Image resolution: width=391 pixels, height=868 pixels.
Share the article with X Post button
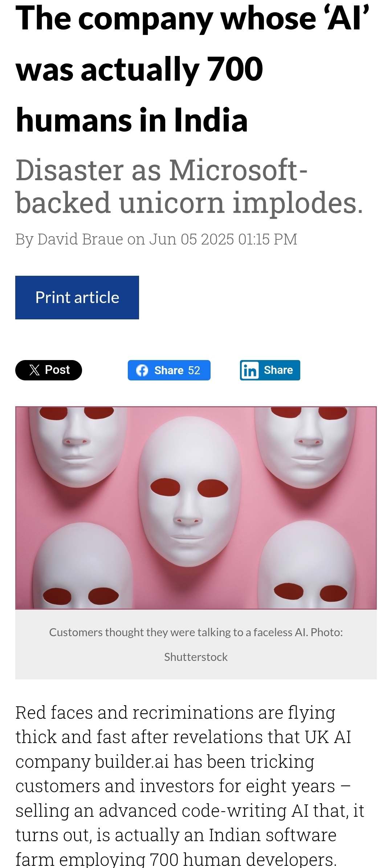click(x=49, y=370)
